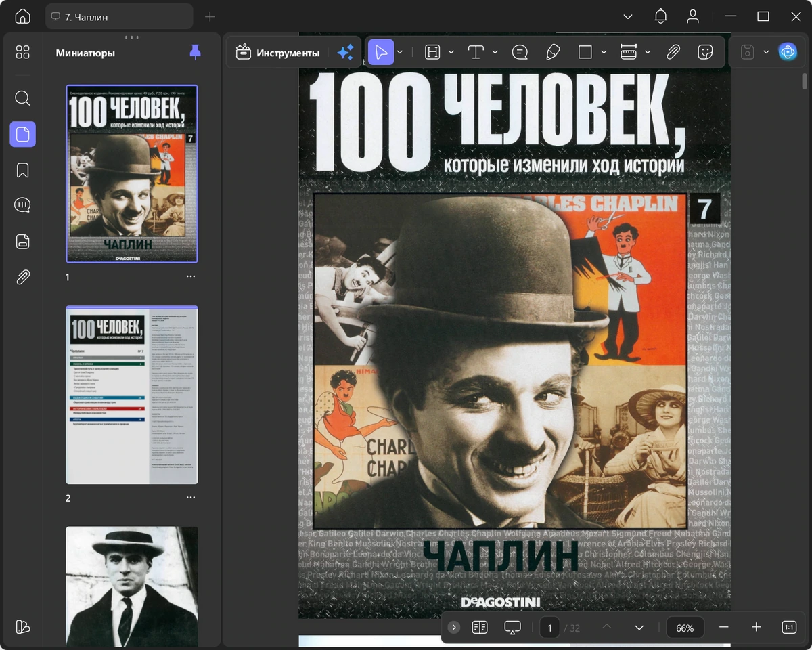This screenshot has width=812, height=650.
Task: Click the panel drag handle dots
Action: click(132, 37)
